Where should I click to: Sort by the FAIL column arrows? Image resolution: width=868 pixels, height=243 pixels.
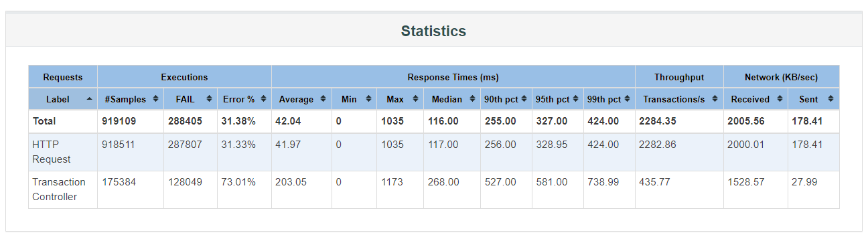(210, 99)
